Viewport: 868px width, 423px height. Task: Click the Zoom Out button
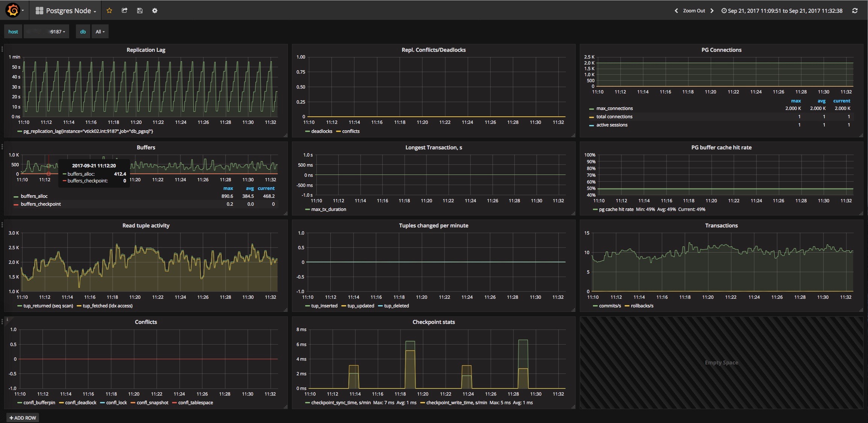click(694, 11)
